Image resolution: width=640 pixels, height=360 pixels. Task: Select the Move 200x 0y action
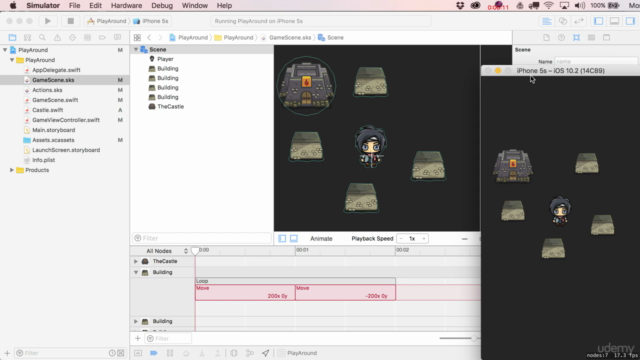[245, 292]
